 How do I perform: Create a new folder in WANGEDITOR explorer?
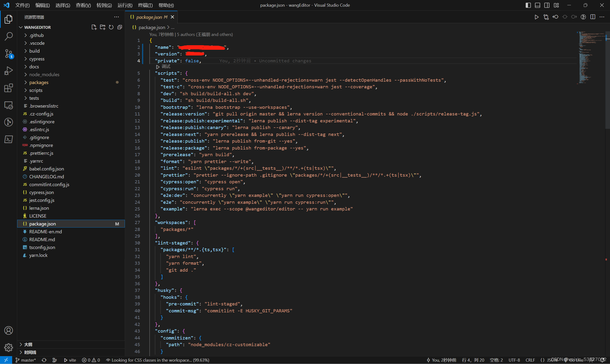pos(103,27)
